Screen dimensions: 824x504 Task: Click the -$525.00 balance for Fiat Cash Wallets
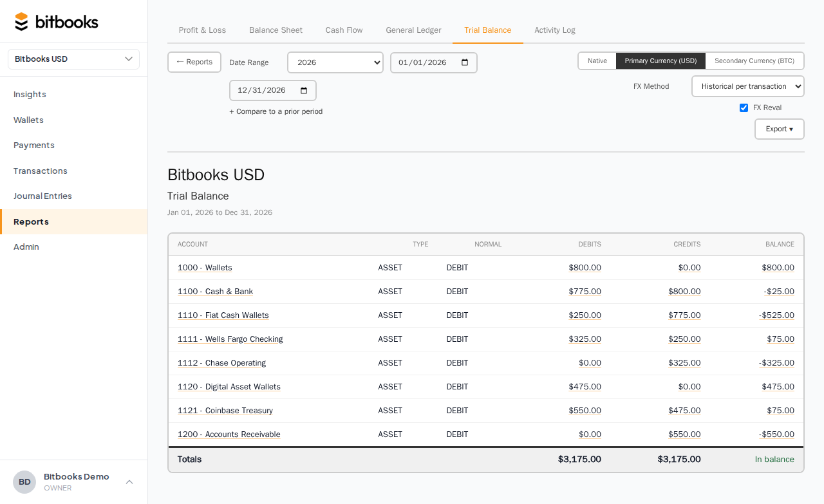click(776, 315)
